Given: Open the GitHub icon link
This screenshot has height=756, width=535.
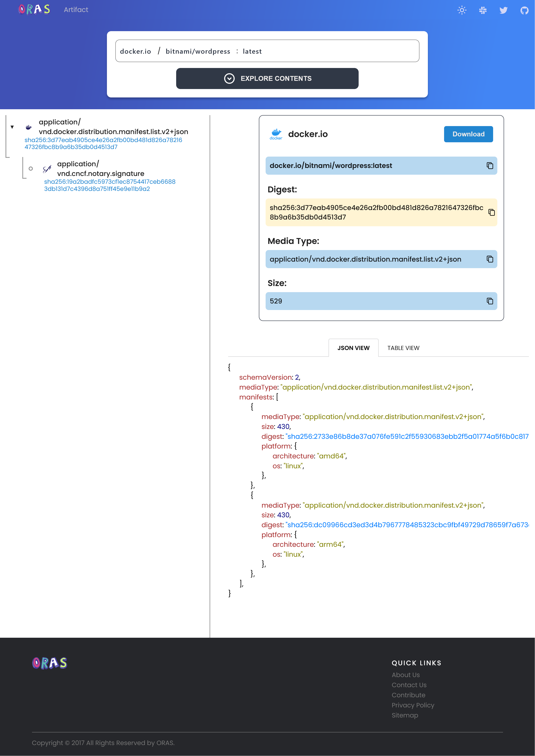Looking at the screenshot, I should click(x=524, y=11).
